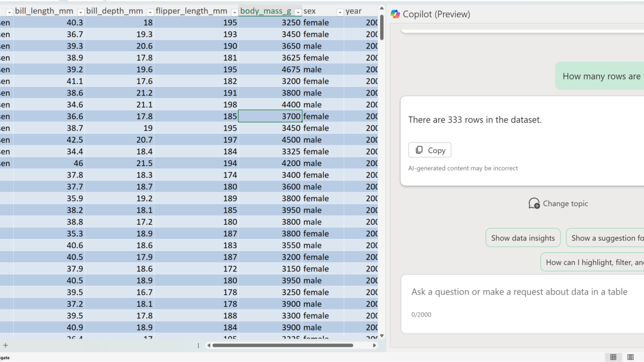Choose the Show a suggestion fo… prompt chip
This screenshot has width=644, height=362.
[605, 238]
